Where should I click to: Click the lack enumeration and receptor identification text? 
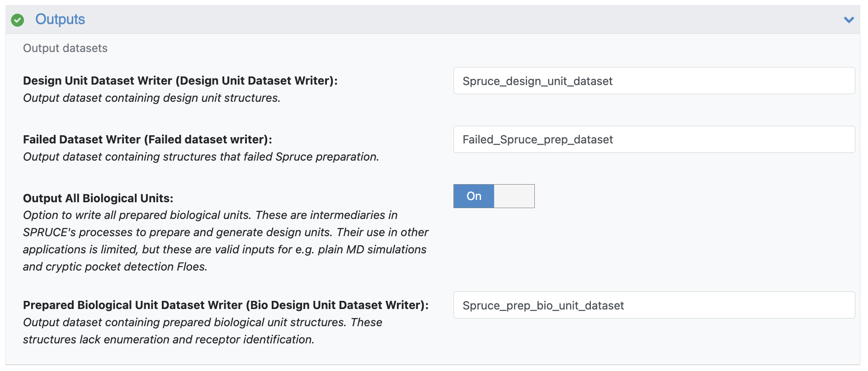pos(168,339)
